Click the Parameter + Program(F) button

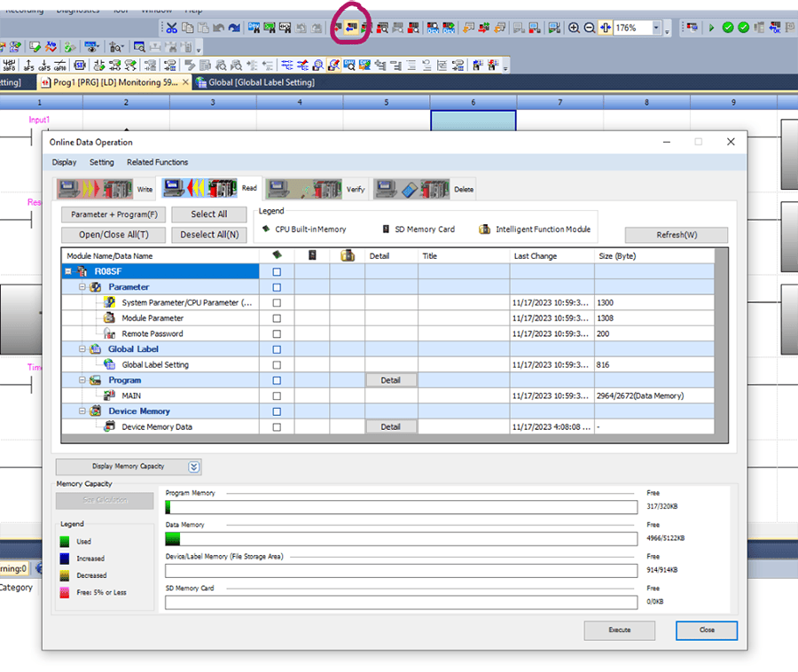[113, 215]
